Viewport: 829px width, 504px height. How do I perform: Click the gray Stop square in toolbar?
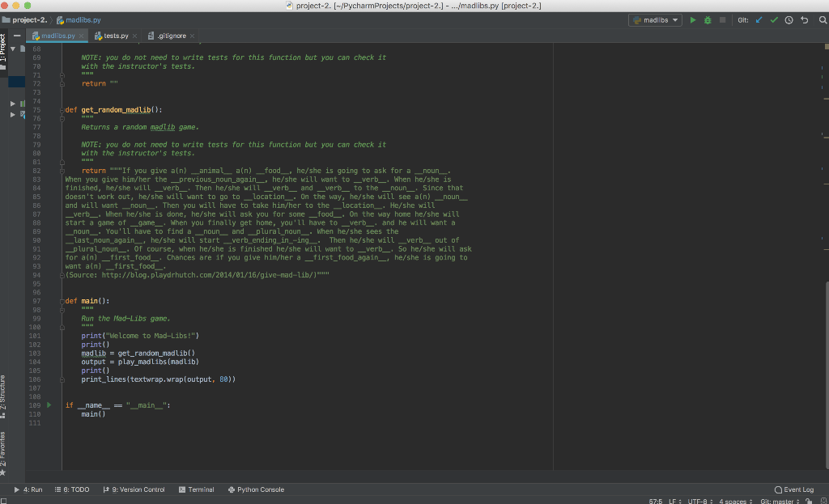coord(722,20)
